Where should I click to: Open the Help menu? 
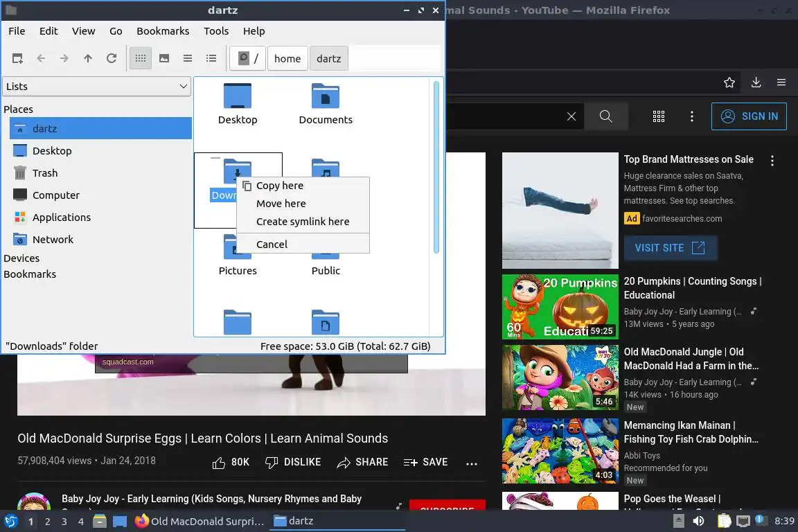254,31
